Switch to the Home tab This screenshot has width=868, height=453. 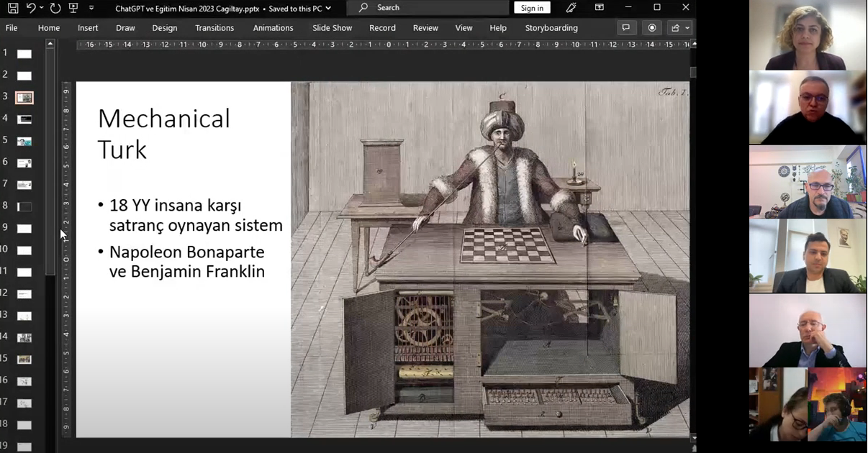(49, 28)
